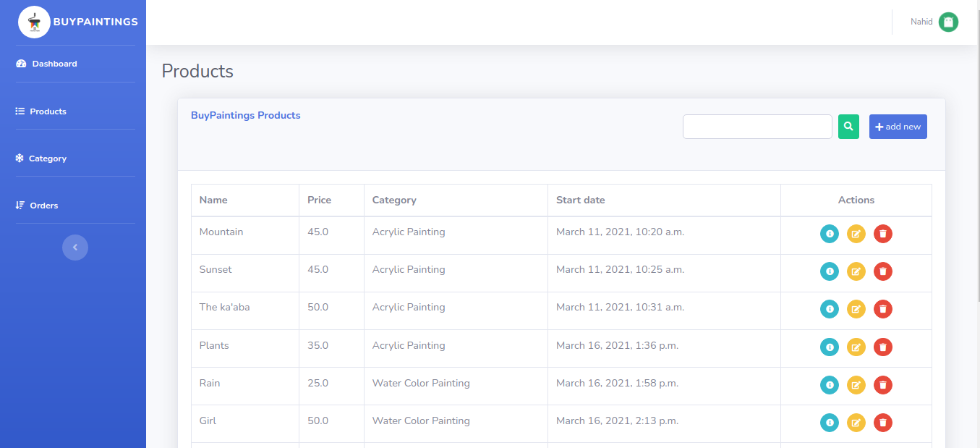This screenshot has height=448, width=980.
Task: Click the add new button
Action: (x=898, y=127)
